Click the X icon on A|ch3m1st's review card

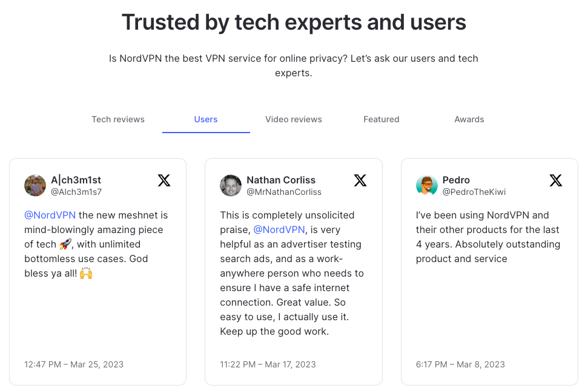[x=164, y=180]
